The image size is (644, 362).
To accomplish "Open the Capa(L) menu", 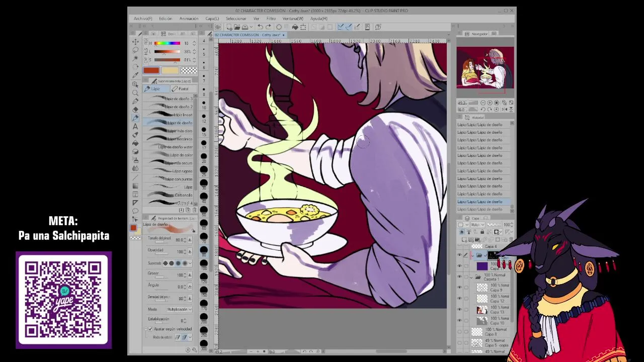I will pos(212,19).
